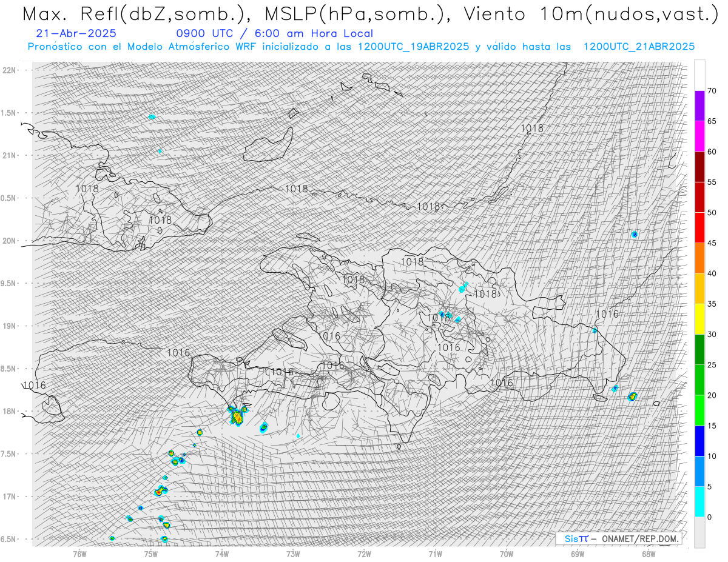This screenshot has height=562, width=728.
Task: Click the '0.5N' latitude tick label
Action: 8,198
